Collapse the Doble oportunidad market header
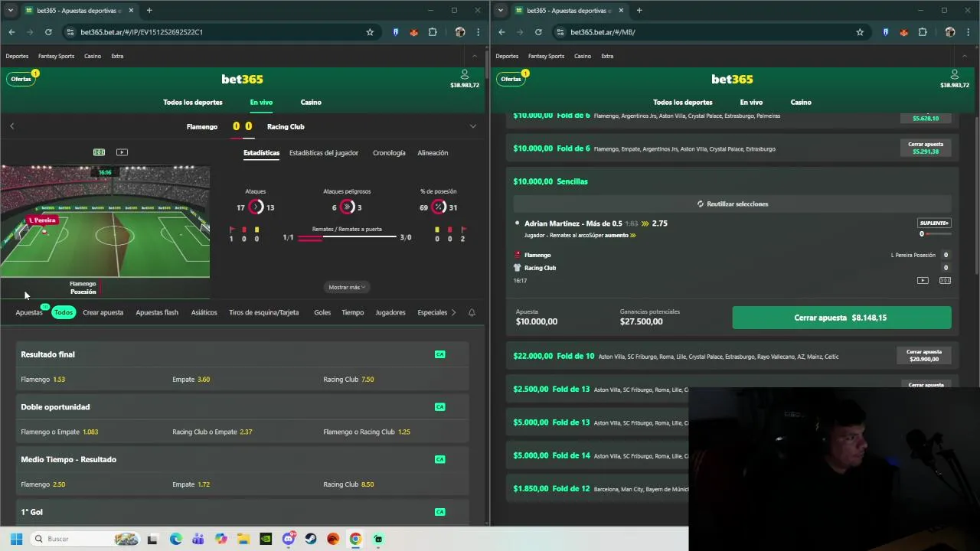The width and height of the screenshot is (980, 551). pyautogui.click(x=243, y=407)
